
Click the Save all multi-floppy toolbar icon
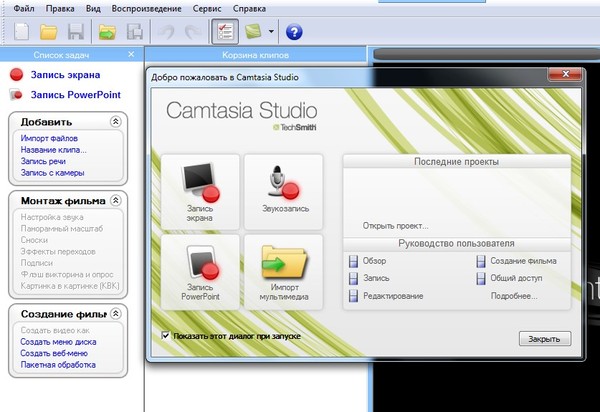(135, 31)
